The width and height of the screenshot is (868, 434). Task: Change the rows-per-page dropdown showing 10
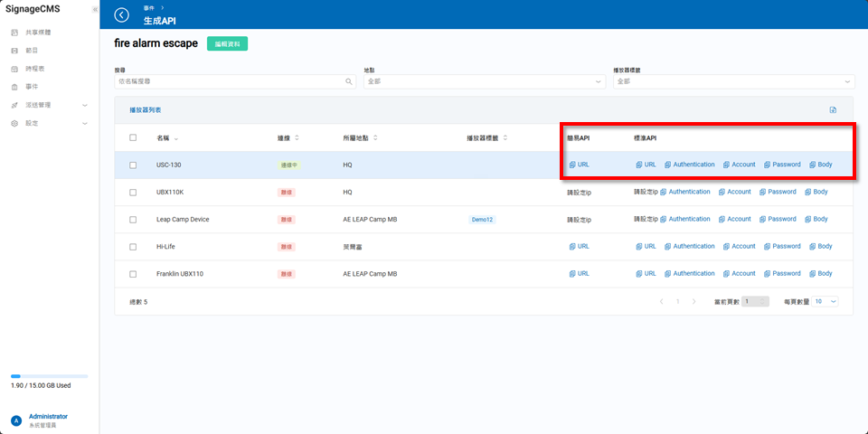[826, 301]
